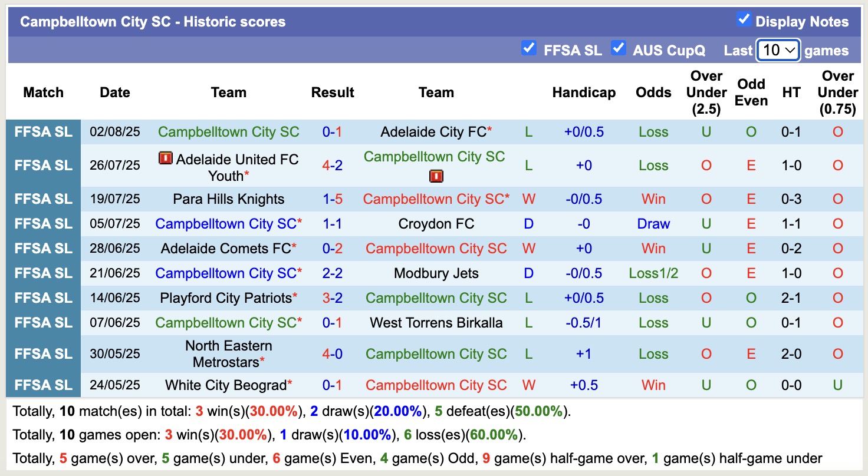Uncheck the FFSA SL filter checkbox
The height and width of the screenshot is (476, 868).
coord(529,49)
